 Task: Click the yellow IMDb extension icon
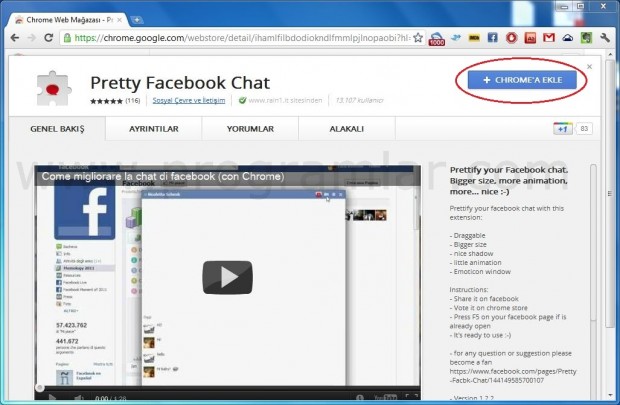474,38
